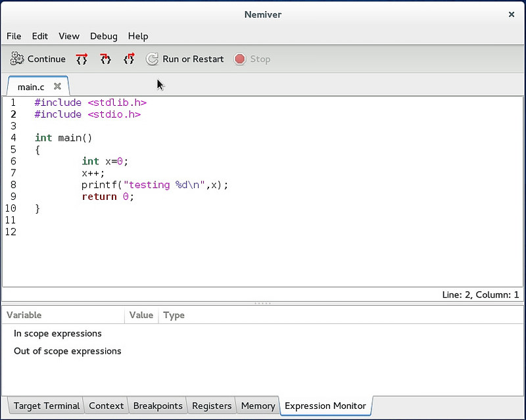Click the Step Out of function icon

tap(129, 59)
